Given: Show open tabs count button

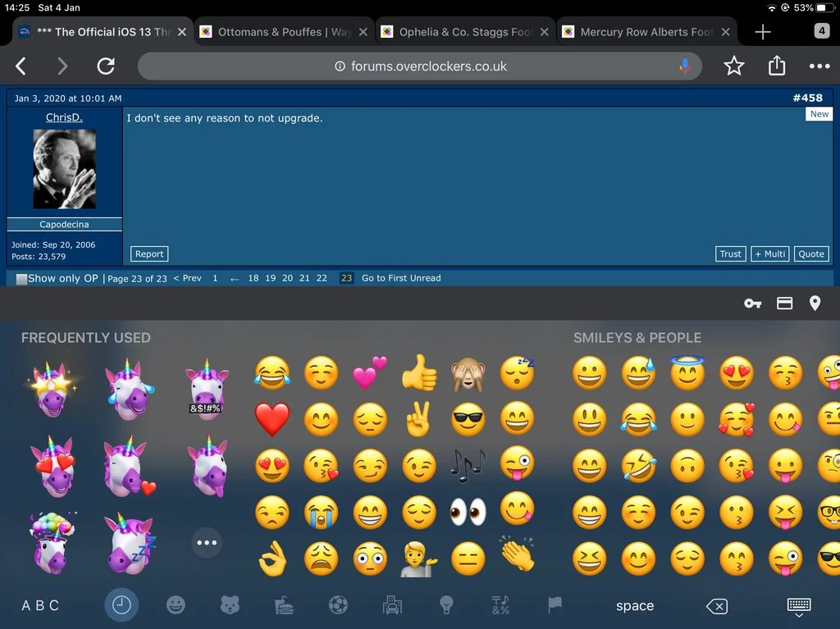Looking at the screenshot, I should (822, 31).
